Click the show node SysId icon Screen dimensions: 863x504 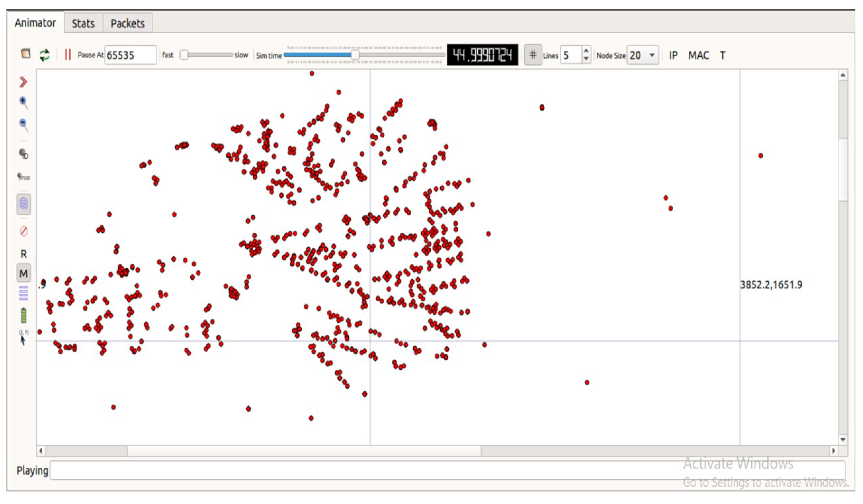23,176
